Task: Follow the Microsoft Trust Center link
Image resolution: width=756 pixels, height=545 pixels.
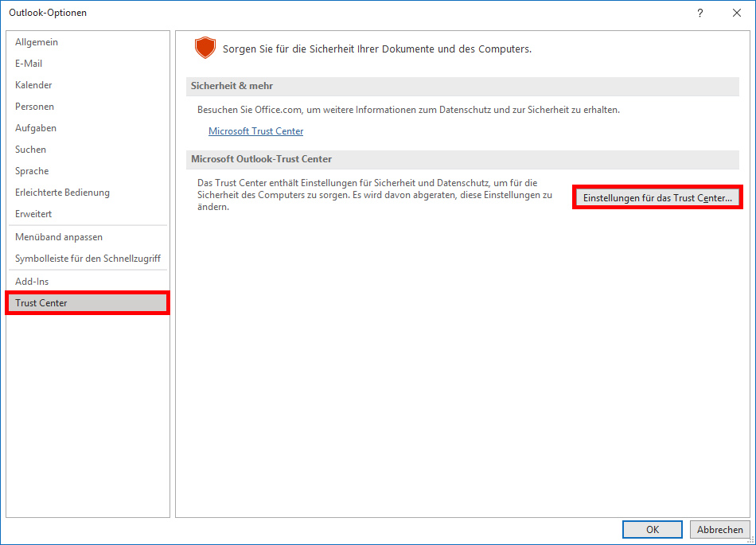Action: click(x=256, y=131)
